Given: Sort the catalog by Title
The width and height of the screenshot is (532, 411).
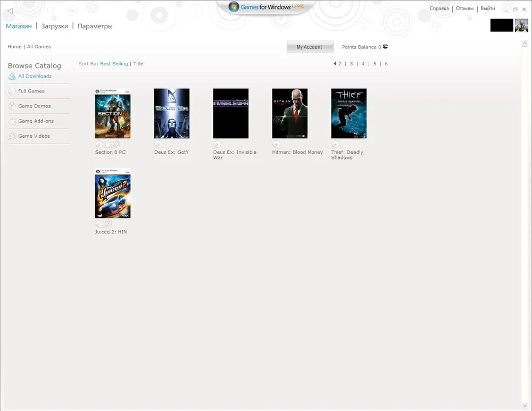Looking at the screenshot, I should click(138, 64).
